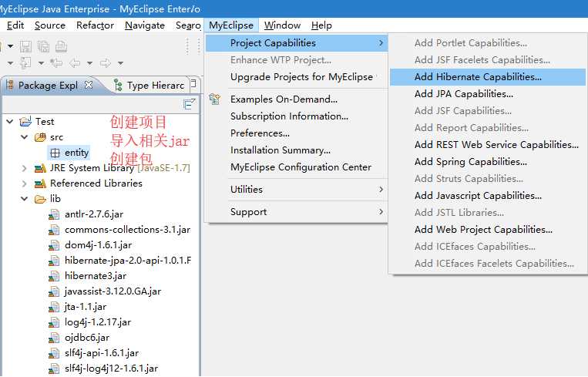Select Add Hibernate Capabilities

click(x=488, y=77)
